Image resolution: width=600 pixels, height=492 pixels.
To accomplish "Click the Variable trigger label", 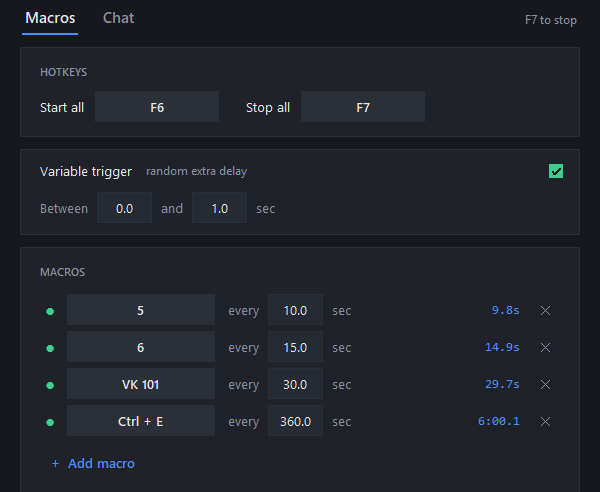I will [86, 171].
